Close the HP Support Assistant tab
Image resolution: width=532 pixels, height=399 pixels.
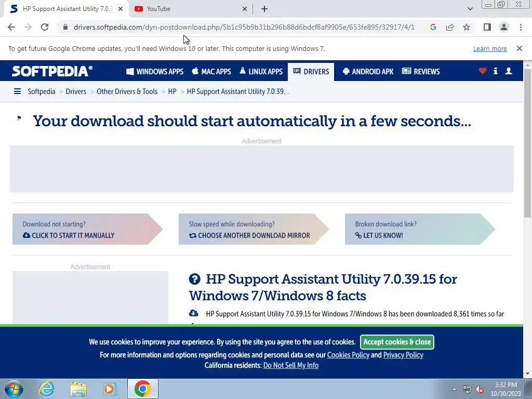click(x=121, y=9)
